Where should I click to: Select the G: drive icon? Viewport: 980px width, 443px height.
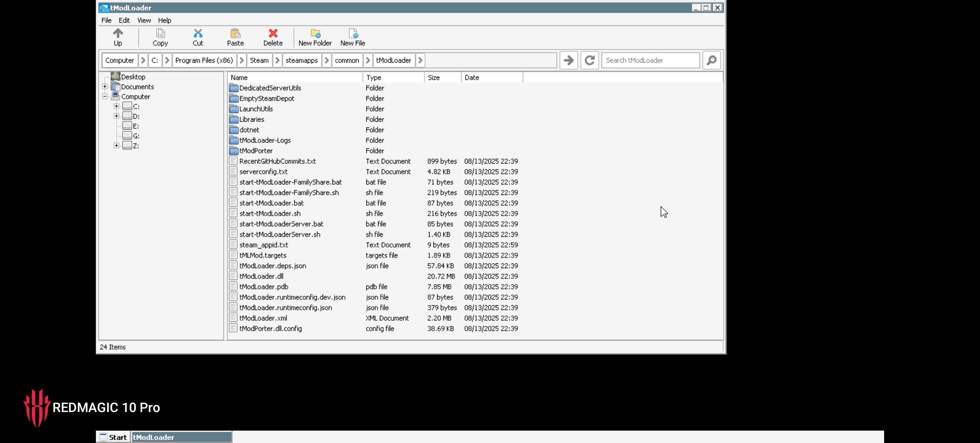click(127, 136)
